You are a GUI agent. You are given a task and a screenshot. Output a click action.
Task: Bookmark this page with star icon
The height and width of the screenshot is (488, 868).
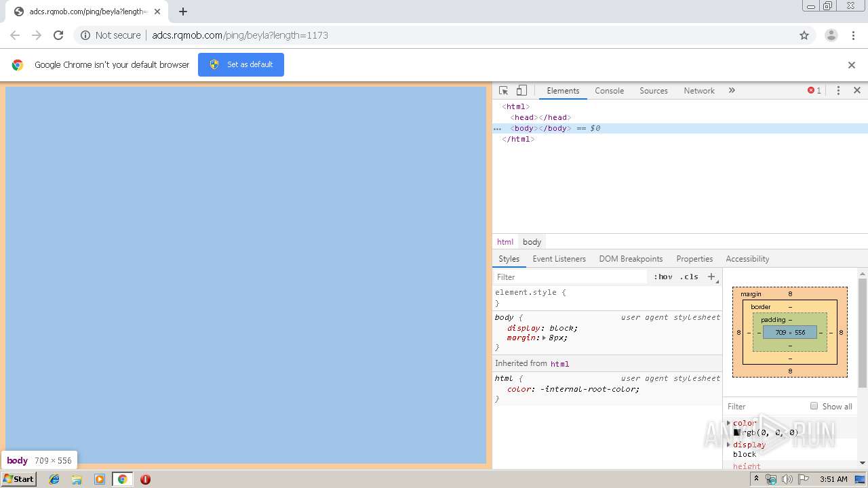804,35
